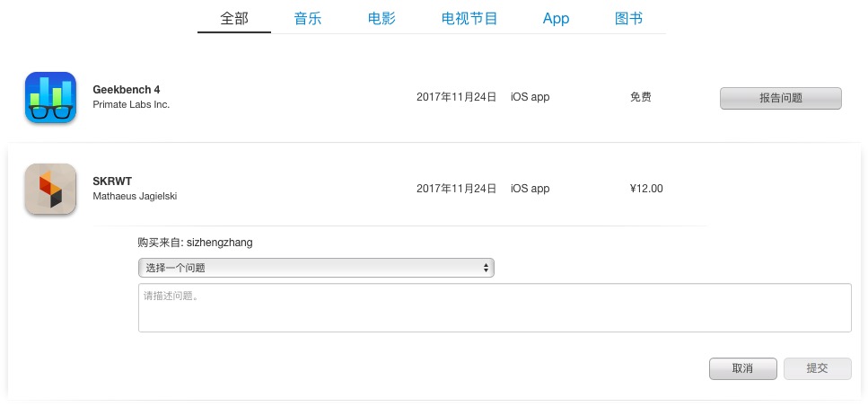Screen dimensions: 868x407
Task: Select the Geekbench 4 title text
Action: [127, 90]
